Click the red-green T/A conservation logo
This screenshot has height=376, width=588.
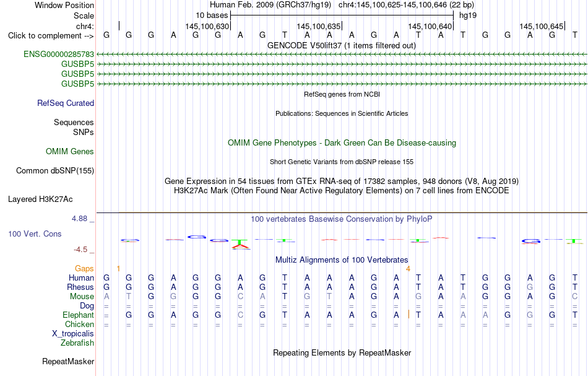[240, 244]
